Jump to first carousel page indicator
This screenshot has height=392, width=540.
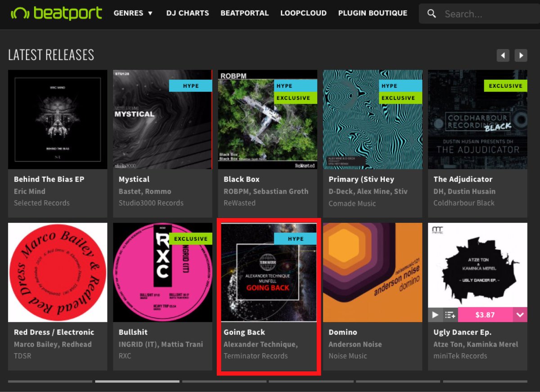50,382
